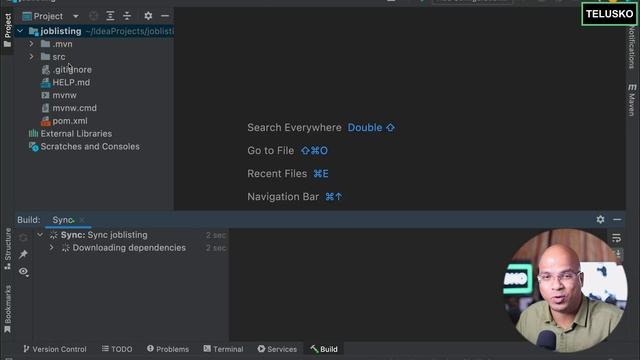The width and height of the screenshot is (640, 360).
Task: Toggle the Project tool window sidebar tab
Action: [7, 30]
